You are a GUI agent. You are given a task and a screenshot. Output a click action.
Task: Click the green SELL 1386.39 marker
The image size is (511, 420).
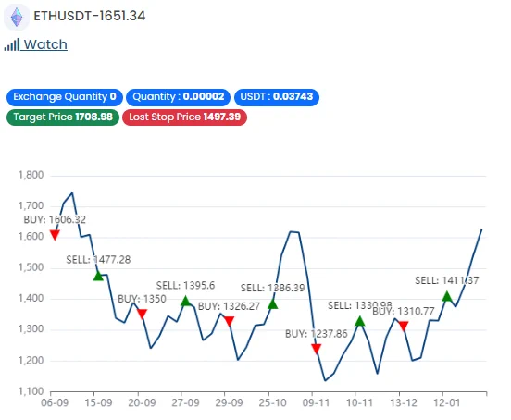click(x=273, y=304)
